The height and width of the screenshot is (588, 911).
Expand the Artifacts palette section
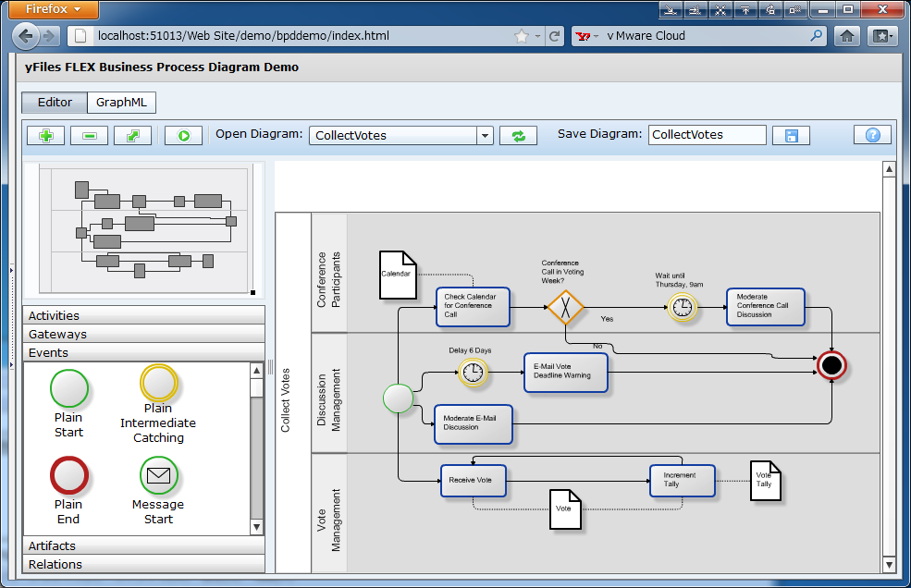click(143, 545)
